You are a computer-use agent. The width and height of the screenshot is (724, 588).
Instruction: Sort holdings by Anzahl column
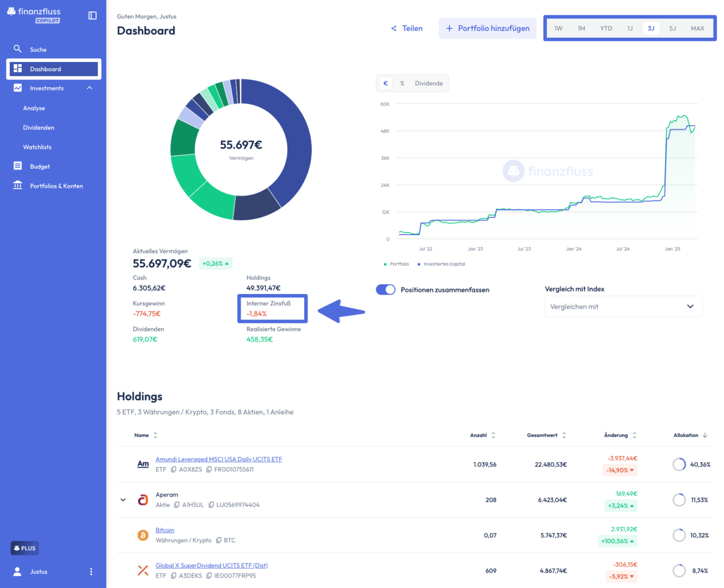click(x=483, y=436)
